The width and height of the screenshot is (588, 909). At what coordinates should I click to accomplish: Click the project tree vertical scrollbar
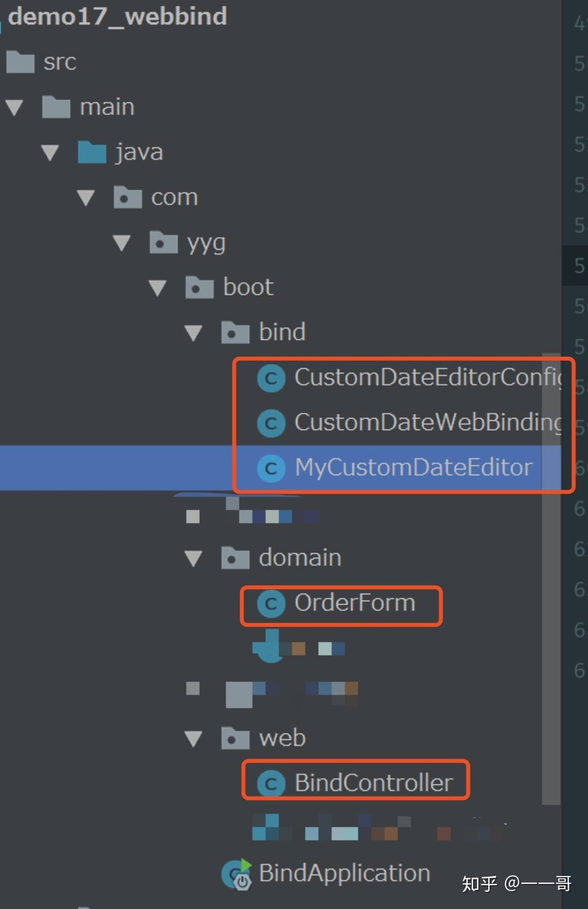[x=551, y=579]
